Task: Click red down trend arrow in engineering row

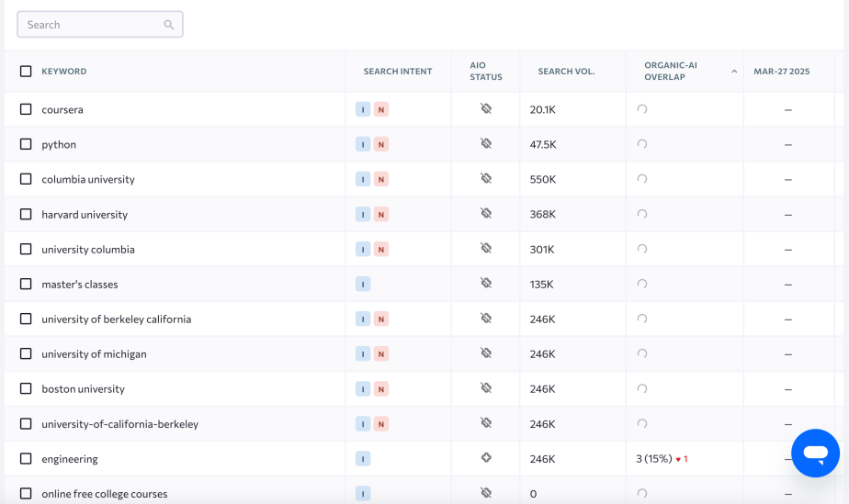Action: pyautogui.click(x=679, y=459)
